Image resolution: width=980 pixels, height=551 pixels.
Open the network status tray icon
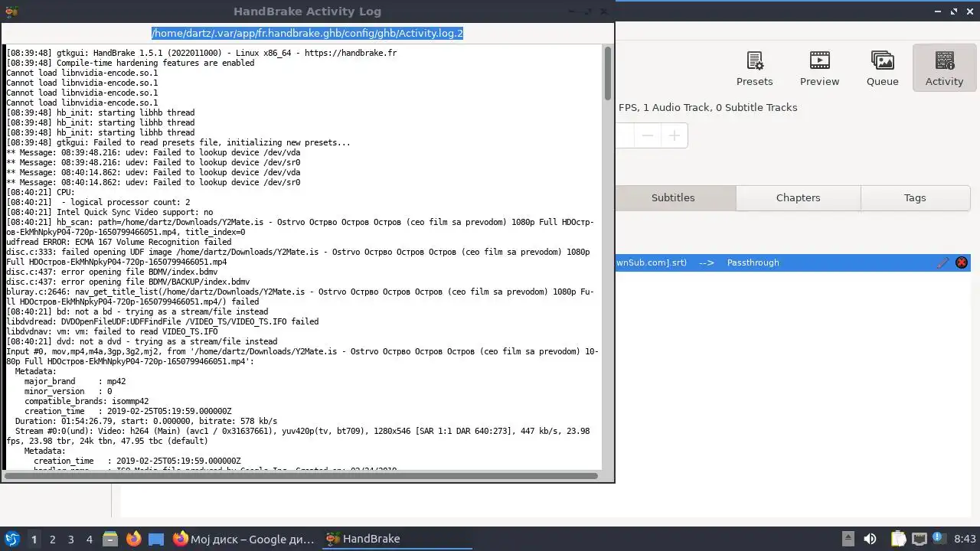tap(919, 539)
